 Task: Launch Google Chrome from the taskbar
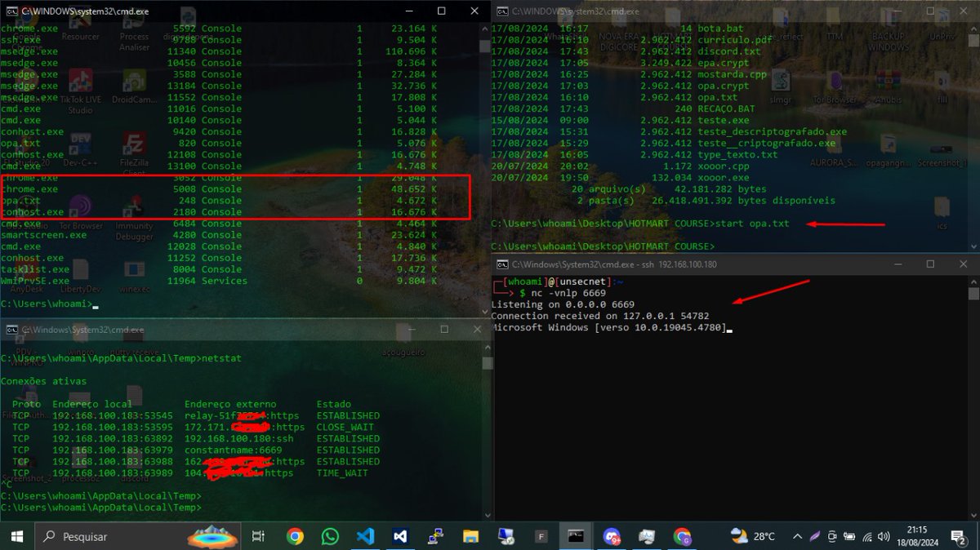(295, 536)
